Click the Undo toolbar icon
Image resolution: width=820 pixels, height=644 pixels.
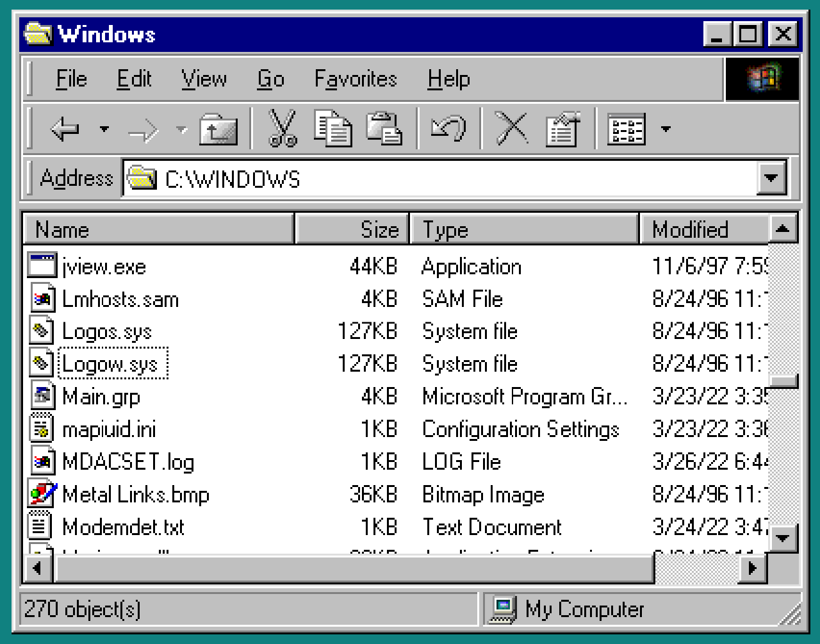(448, 128)
